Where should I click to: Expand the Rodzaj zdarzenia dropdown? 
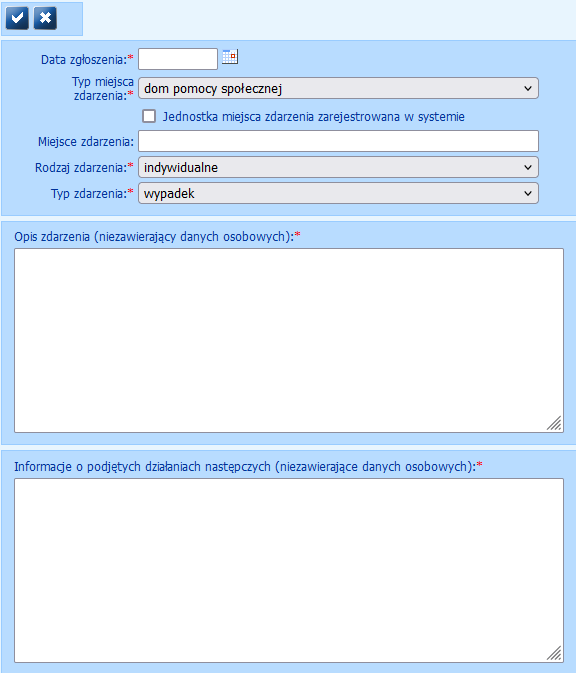coord(338,167)
